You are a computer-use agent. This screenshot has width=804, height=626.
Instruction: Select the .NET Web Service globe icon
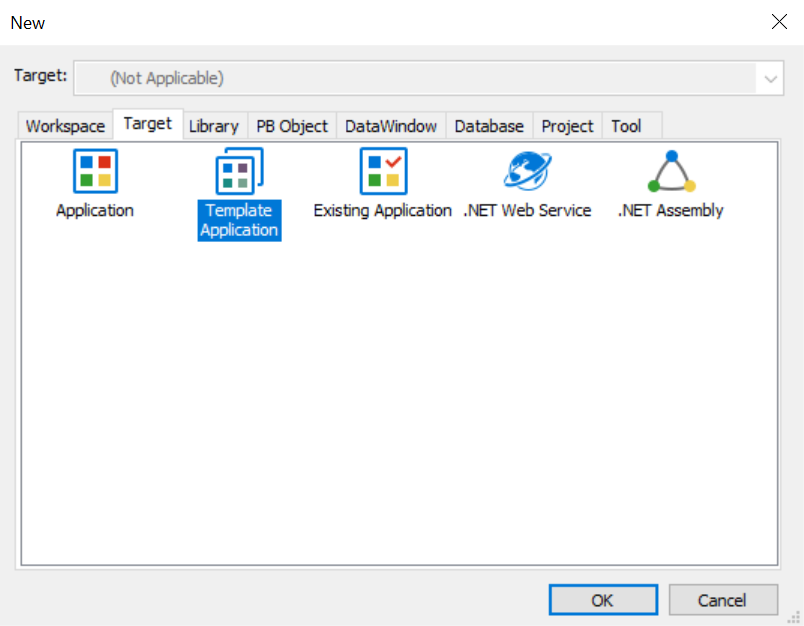tap(528, 171)
